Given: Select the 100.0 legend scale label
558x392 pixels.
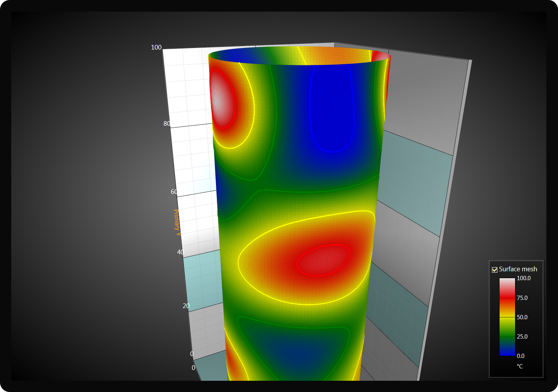Looking at the screenshot, I should (524, 278).
